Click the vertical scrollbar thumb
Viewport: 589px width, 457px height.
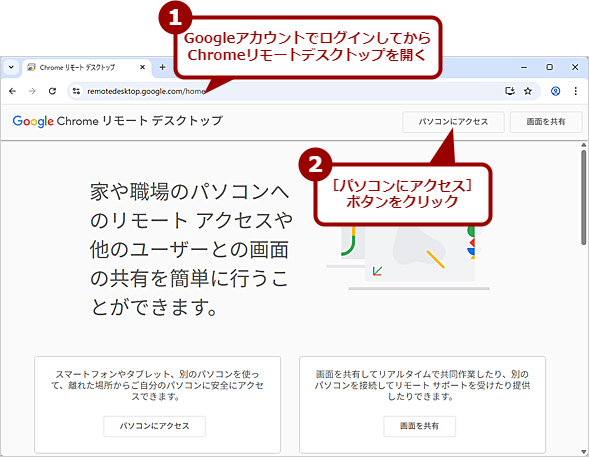coord(583,198)
